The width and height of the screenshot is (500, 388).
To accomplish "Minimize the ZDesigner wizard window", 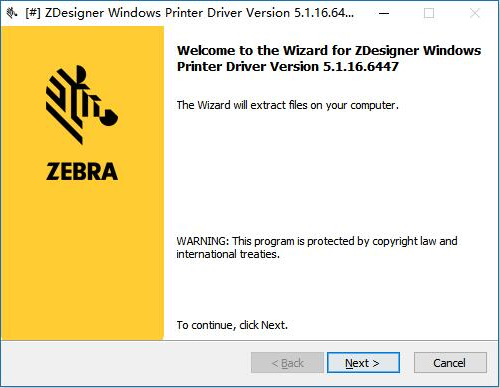I will [384, 13].
